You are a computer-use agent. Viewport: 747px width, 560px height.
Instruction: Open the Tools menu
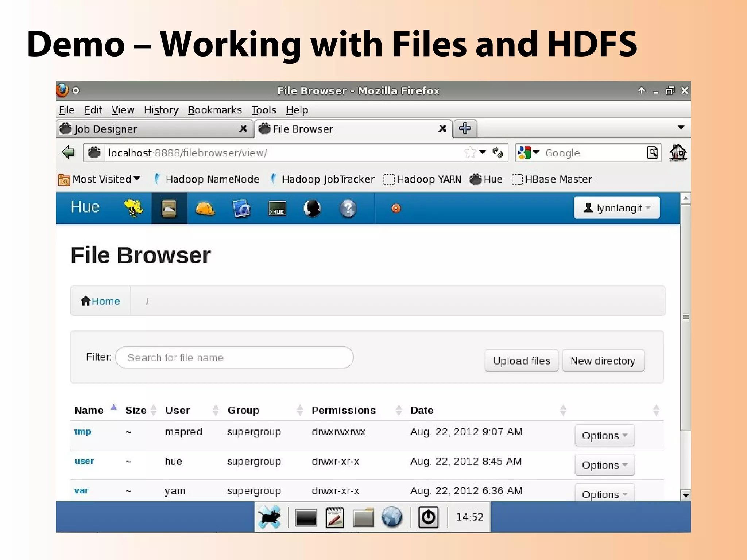pyautogui.click(x=264, y=110)
